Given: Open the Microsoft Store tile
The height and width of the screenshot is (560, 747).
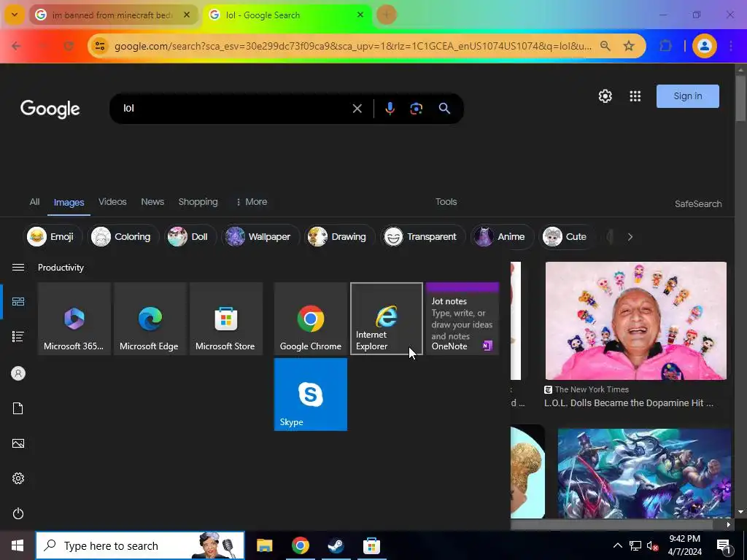Looking at the screenshot, I should [226, 319].
